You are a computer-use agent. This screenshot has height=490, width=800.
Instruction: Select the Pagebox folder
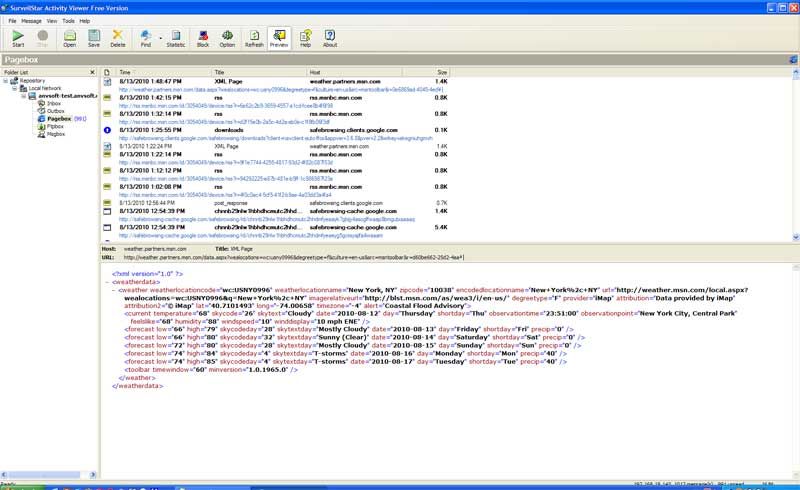[59, 118]
